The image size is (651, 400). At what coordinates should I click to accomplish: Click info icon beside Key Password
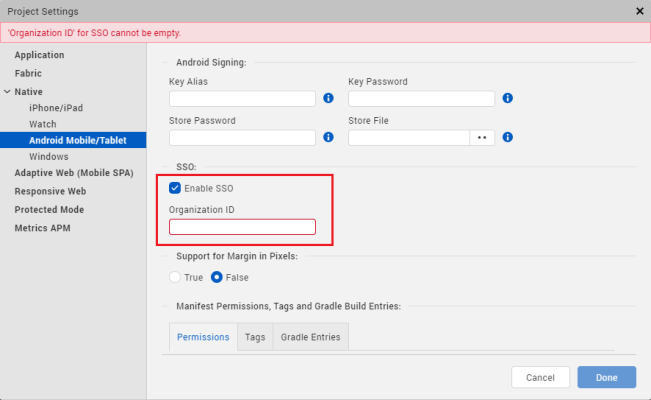click(508, 98)
